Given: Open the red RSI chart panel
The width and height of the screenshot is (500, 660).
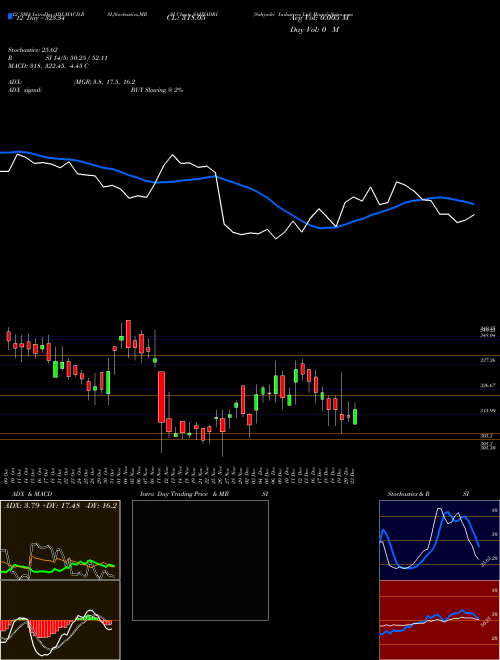Looking at the screenshot, I should pyautogui.click(x=439, y=620).
